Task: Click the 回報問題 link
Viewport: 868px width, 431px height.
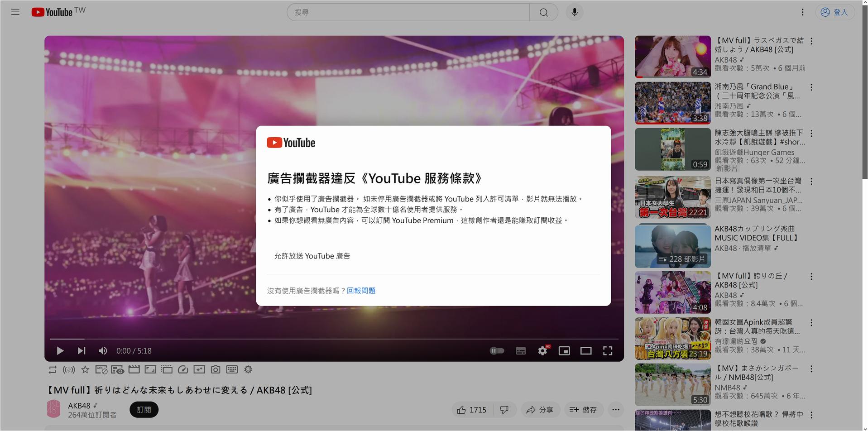Action: [361, 291]
